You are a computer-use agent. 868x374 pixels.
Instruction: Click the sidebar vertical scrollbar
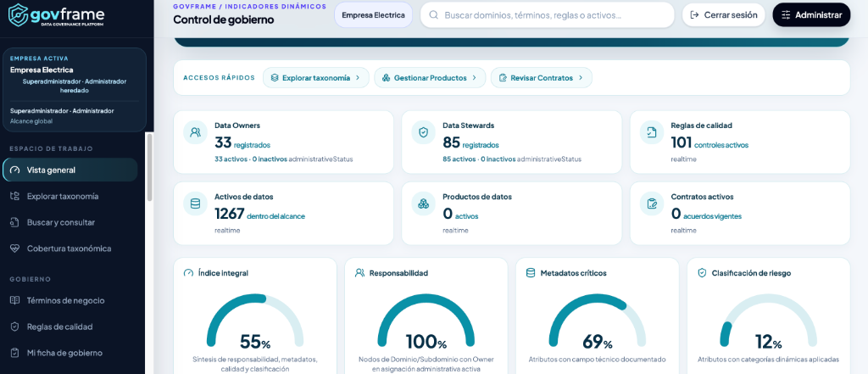point(149,169)
